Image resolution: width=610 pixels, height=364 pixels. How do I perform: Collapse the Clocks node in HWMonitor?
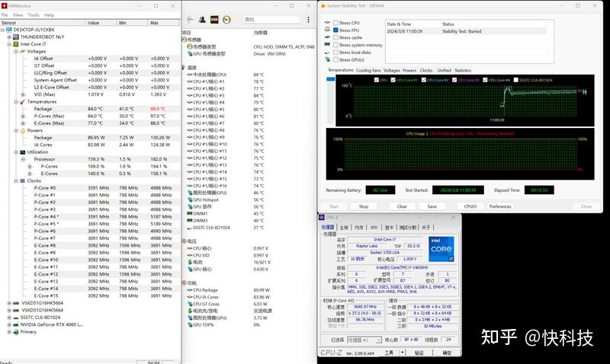16,181
